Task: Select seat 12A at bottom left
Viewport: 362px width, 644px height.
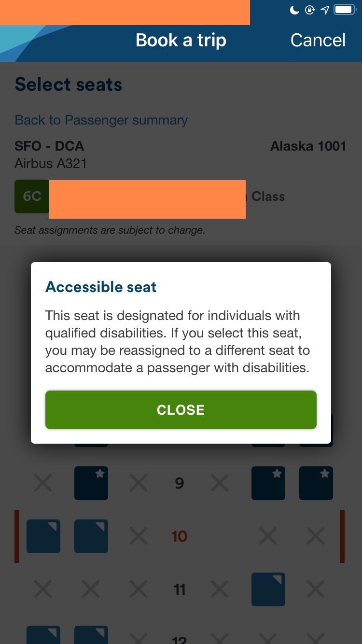Action: pos(43,634)
